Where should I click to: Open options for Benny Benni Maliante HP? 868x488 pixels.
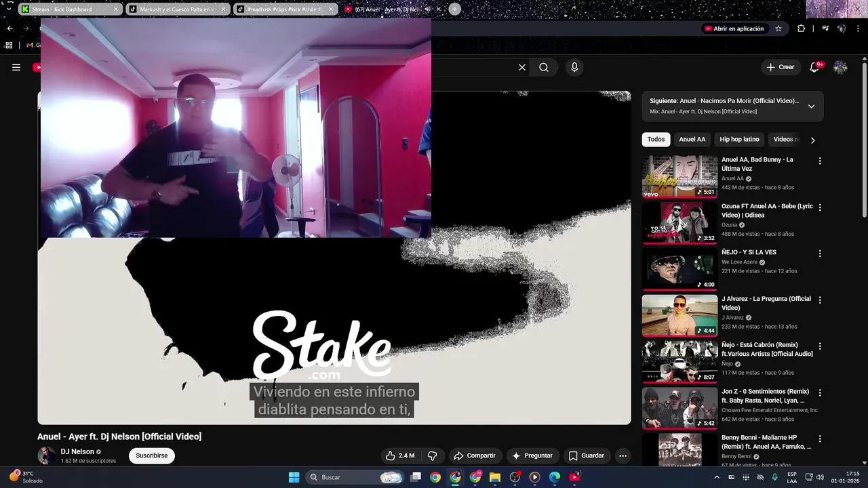820,439
